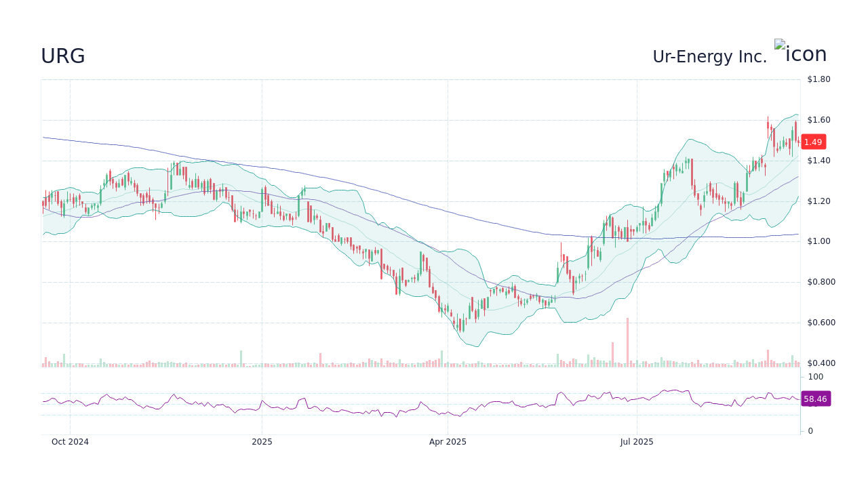Image resolution: width=868 pixels, height=488 pixels.
Task: Select the Oct 2024 axis label
Action: [x=70, y=441]
